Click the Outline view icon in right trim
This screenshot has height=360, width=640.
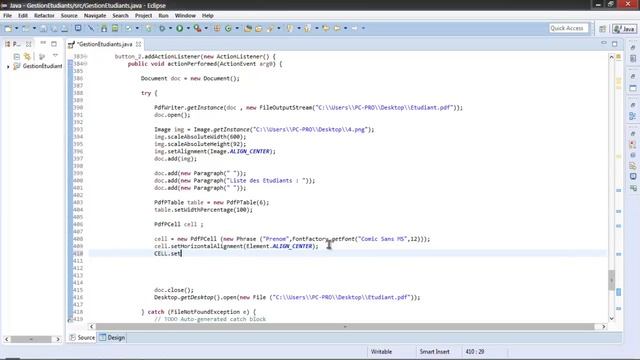pos(633,116)
